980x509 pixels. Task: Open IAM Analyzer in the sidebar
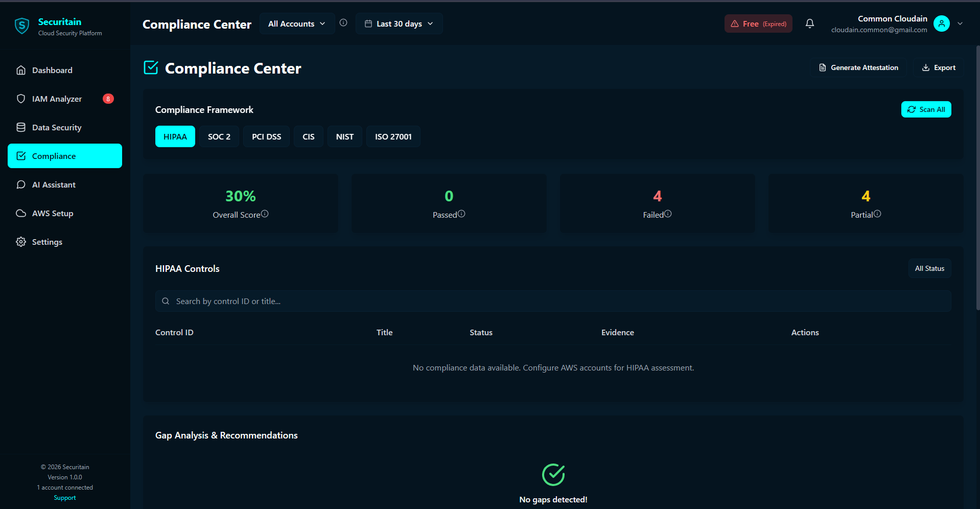[x=65, y=99]
